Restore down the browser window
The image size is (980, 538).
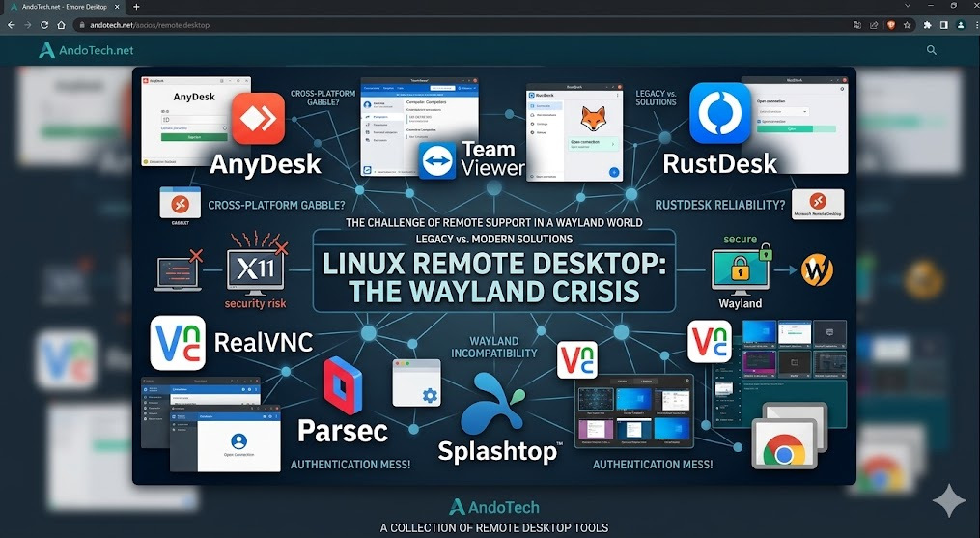(x=954, y=6)
